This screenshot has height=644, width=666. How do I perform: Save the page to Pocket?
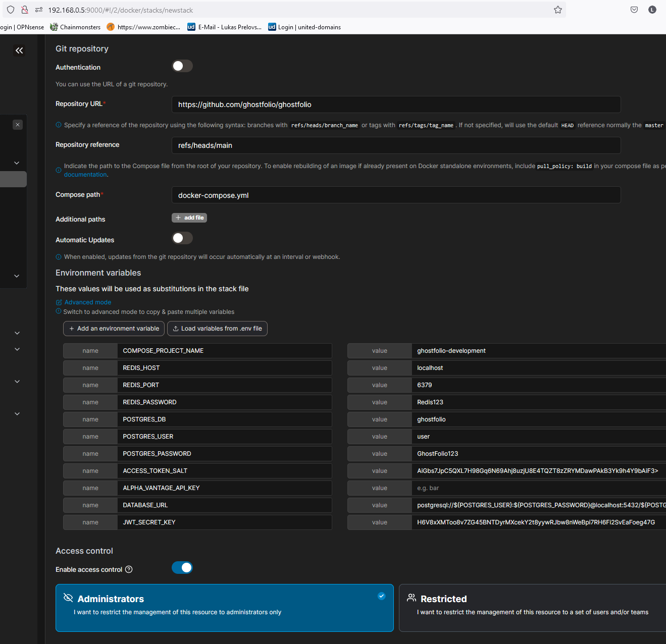tap(634, 10)
